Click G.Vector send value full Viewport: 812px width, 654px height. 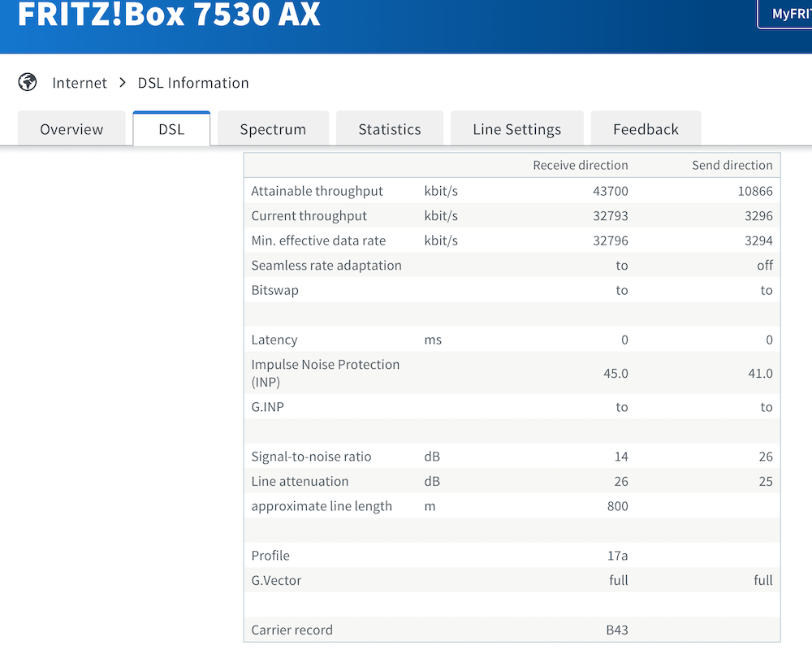coord(762,580)
